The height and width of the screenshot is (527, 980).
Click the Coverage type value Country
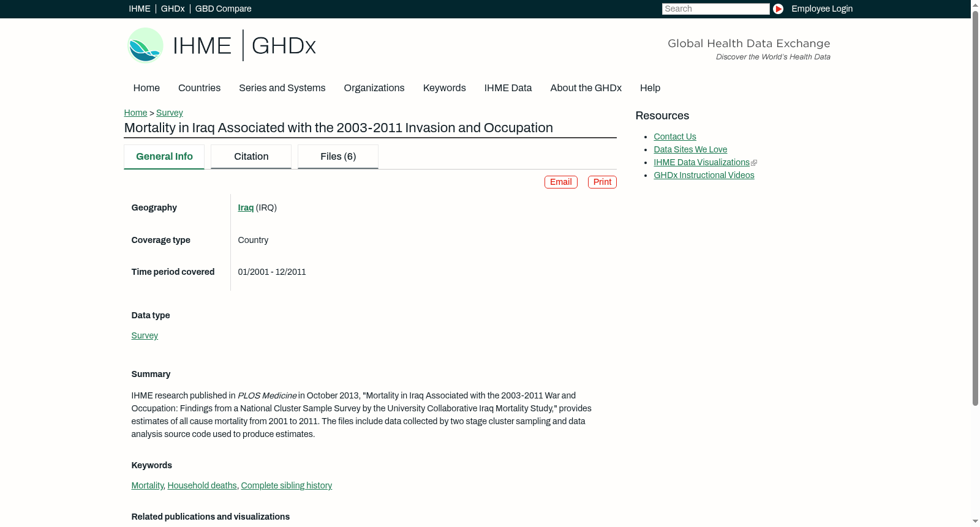pyautogui.click(x=253, y=241)
